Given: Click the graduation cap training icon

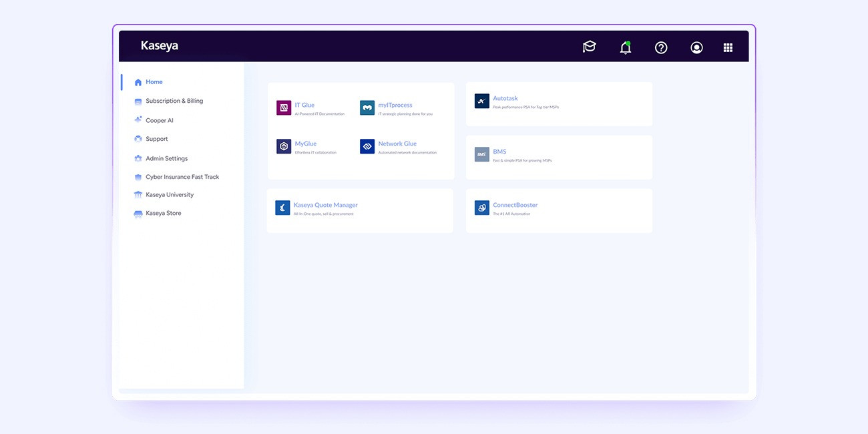Looking at the screenshot, I should tap(589, 47).
